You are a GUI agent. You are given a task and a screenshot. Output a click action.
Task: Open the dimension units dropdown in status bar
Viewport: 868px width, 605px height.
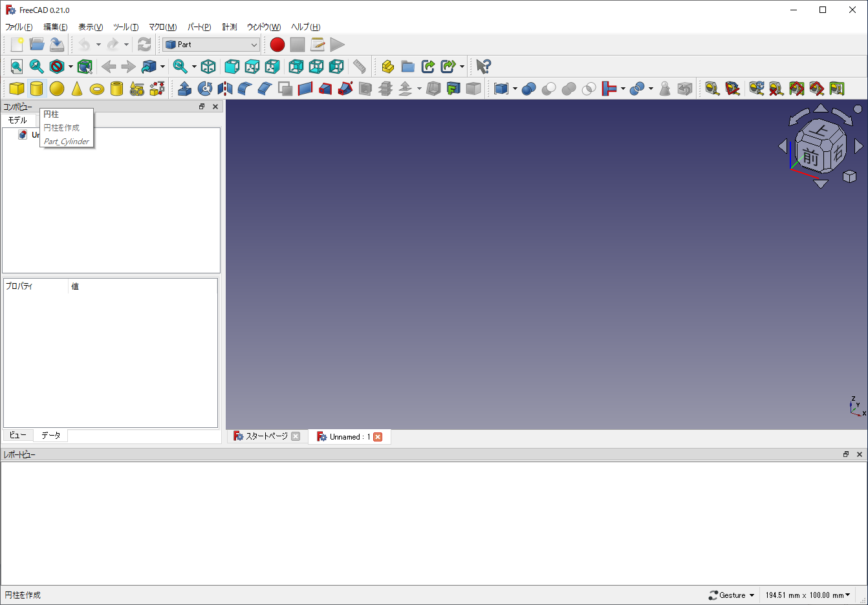808,595
